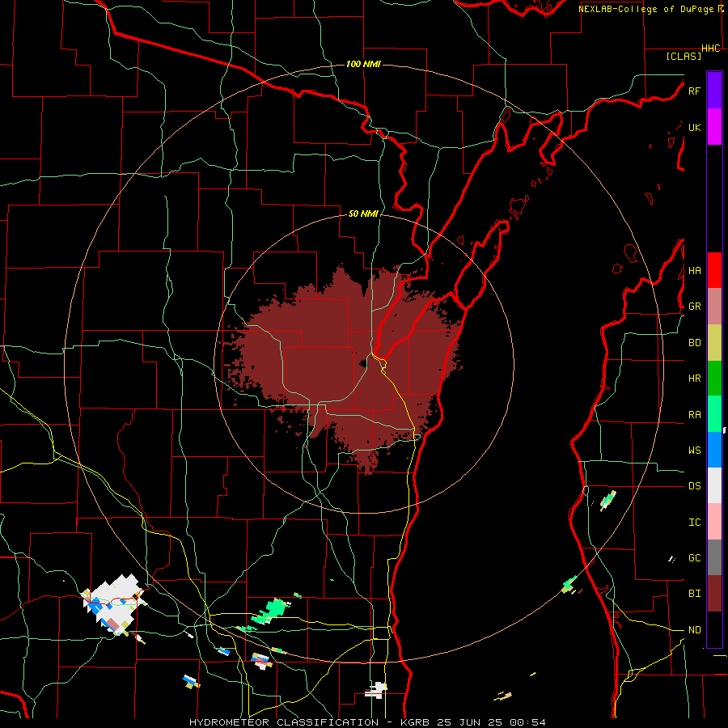Click the ND black legend swatch
728x728 pixels.
pyautogui.click(x=714, y=629)
